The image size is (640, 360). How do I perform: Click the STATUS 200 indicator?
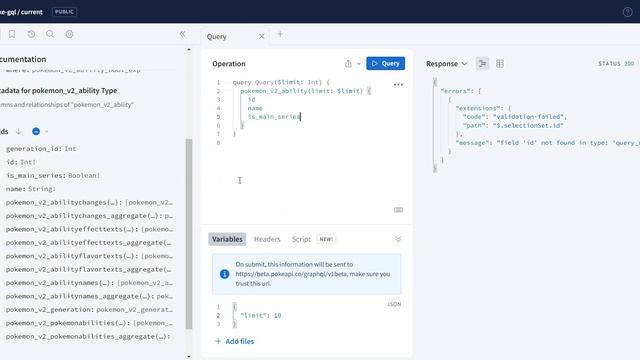click(616, 64)
